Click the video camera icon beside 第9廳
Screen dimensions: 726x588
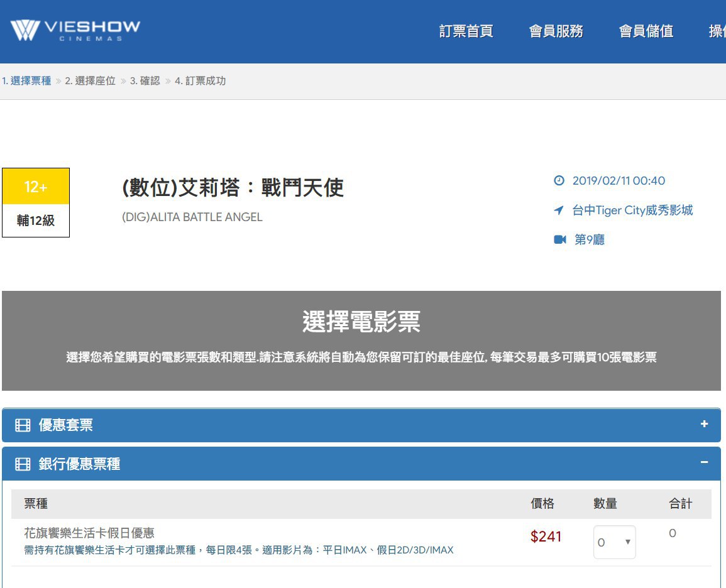pos(559,239)
